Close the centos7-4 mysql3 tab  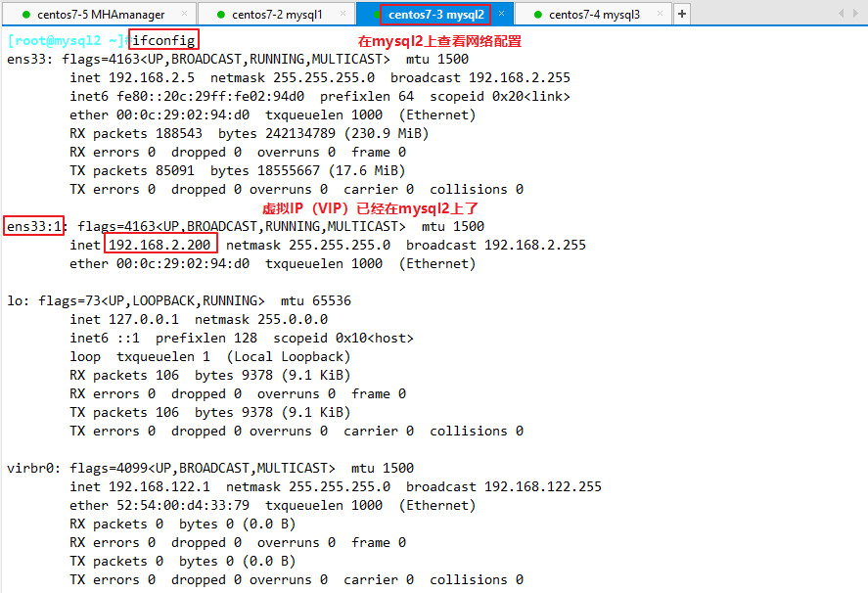point(660,14)
